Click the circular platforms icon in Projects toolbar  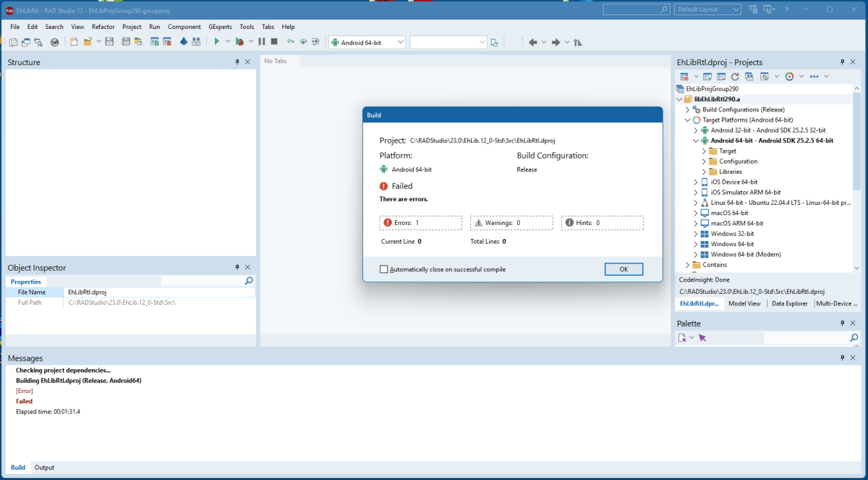click(x=789, y=76)
